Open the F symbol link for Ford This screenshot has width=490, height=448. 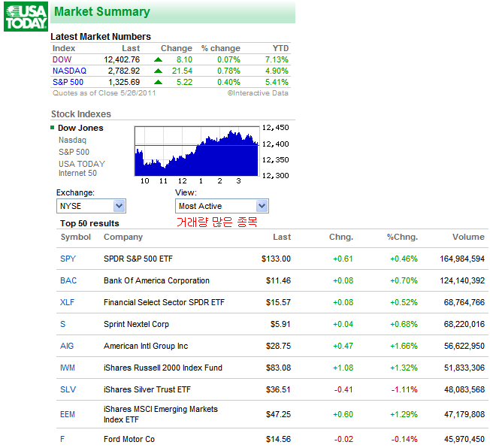pyautogui.click(x=62, y=439)
